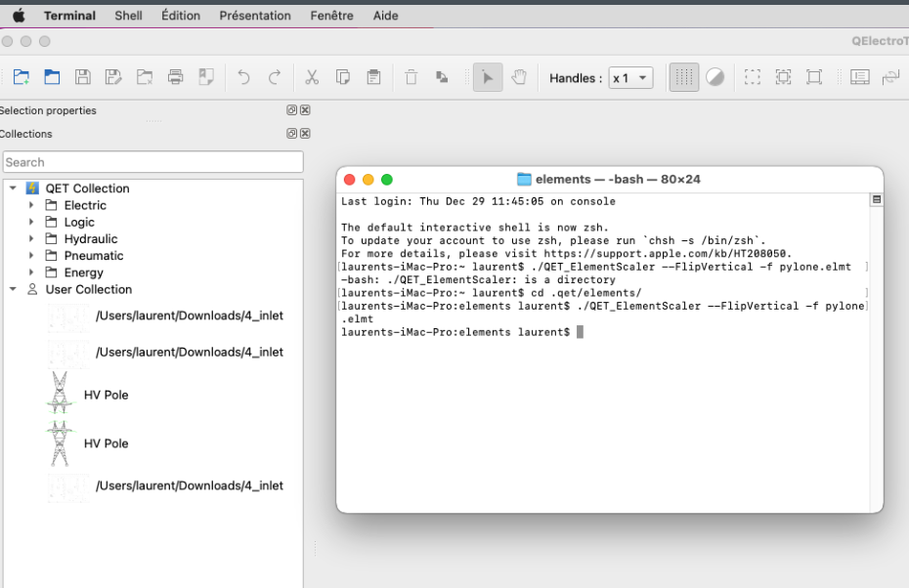
Task: Activate the selection arrow mode
Action: [488, 77]
